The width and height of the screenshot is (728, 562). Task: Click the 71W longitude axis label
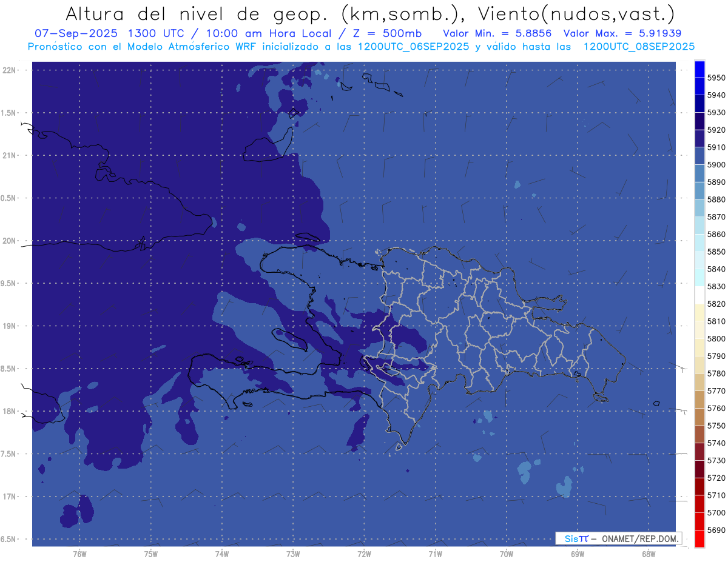pos(435,555)
